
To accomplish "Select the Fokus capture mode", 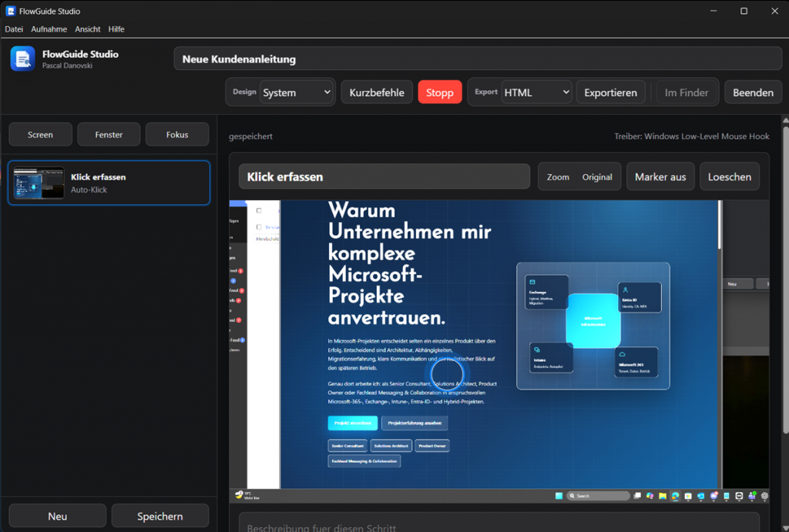I will pyautogui.click(x=177, y=135).
